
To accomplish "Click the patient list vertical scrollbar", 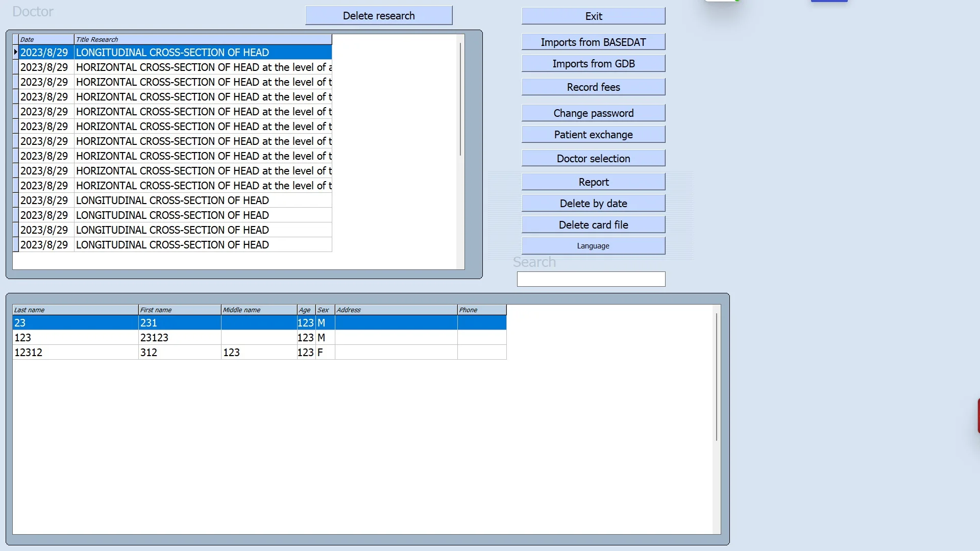I will point(717,378).
